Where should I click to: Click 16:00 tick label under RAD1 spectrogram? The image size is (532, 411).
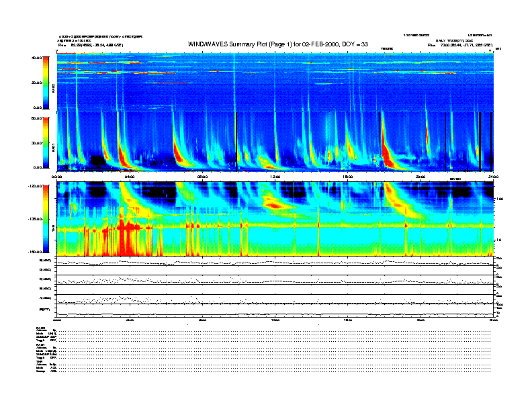(x=348, y=177)
